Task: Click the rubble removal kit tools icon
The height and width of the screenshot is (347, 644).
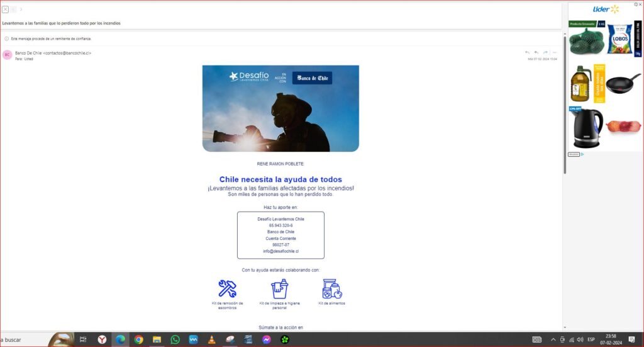Action: [x=227, y=288]
